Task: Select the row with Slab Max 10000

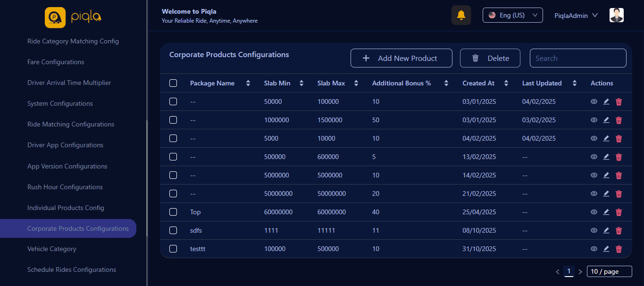Action: pyautogui.click(x=173, y=138)
